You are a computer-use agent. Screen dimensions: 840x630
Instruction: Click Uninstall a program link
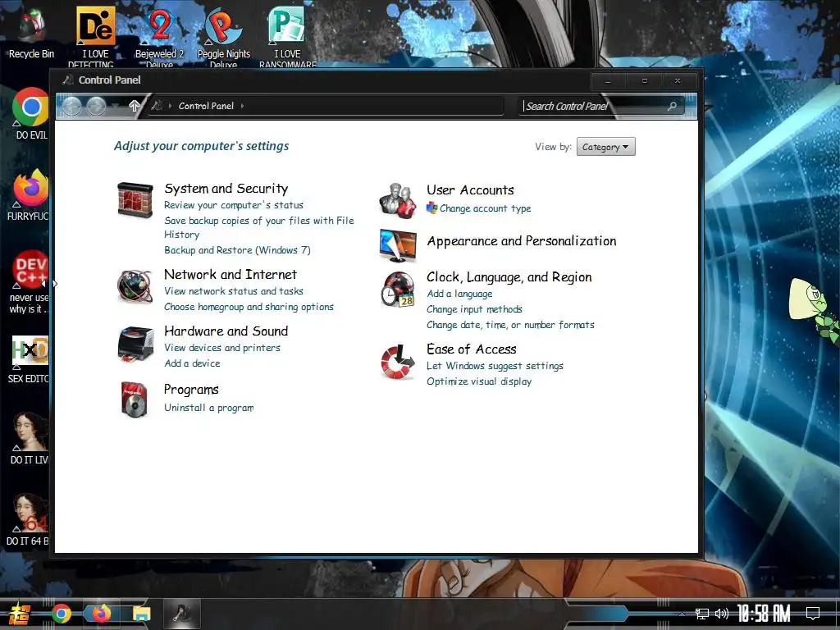pos(209,408)
